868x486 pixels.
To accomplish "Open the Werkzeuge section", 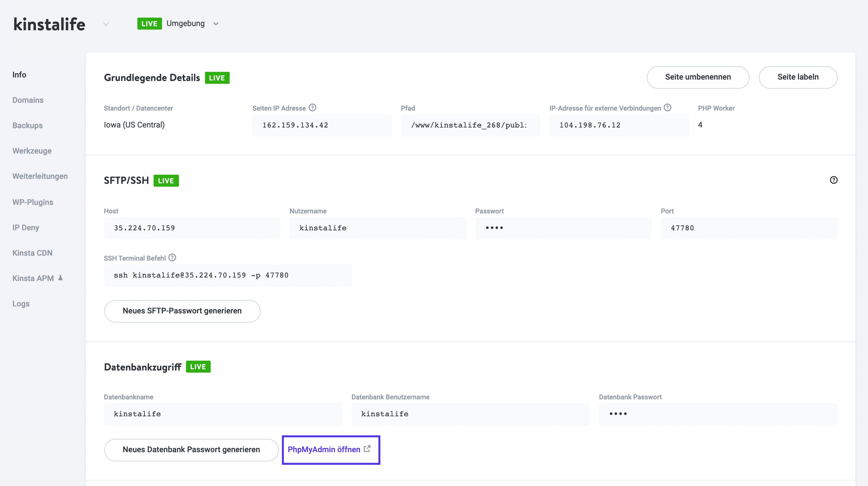I will [32, 151].
